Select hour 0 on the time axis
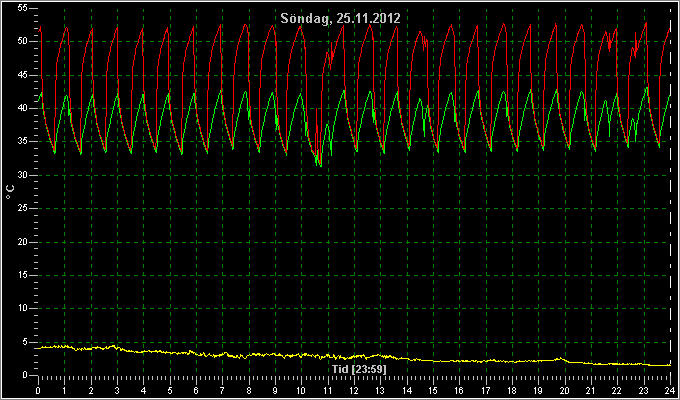 tap(38, 390)
